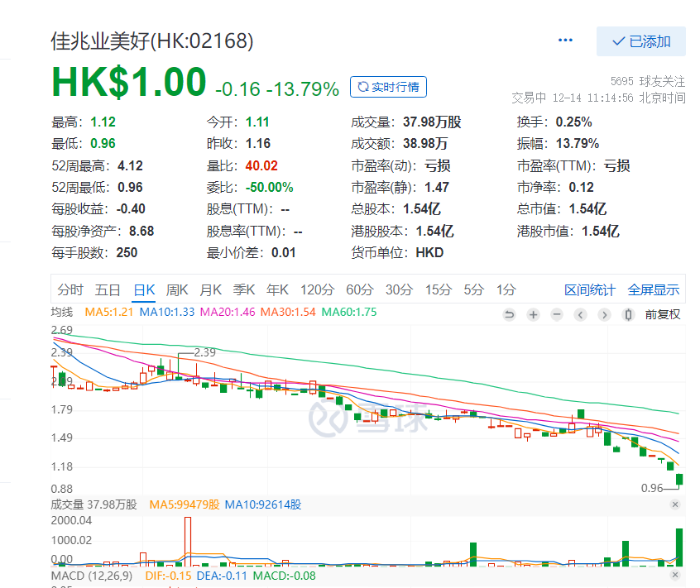Image resolution: width=700 pixels, height=588 pixels.
Task: Click the 全屏显示 fullscreen link
Action: pos(654,289)
